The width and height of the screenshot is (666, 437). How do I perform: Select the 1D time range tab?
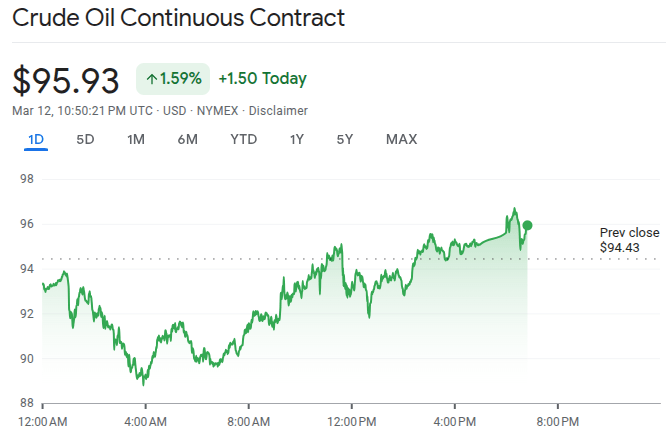tap(36, 140)
